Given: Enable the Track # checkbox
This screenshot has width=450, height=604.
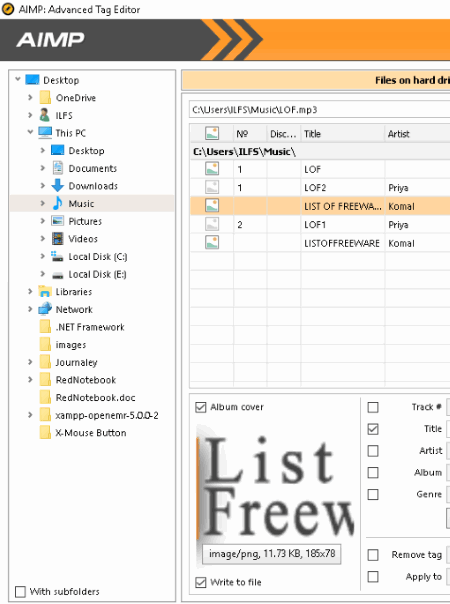Looking at the screenshot, I should pos(373,407).
